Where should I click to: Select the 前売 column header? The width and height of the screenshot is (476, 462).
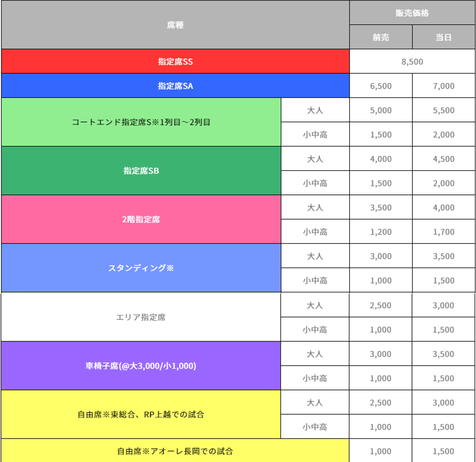pos(381,37)
